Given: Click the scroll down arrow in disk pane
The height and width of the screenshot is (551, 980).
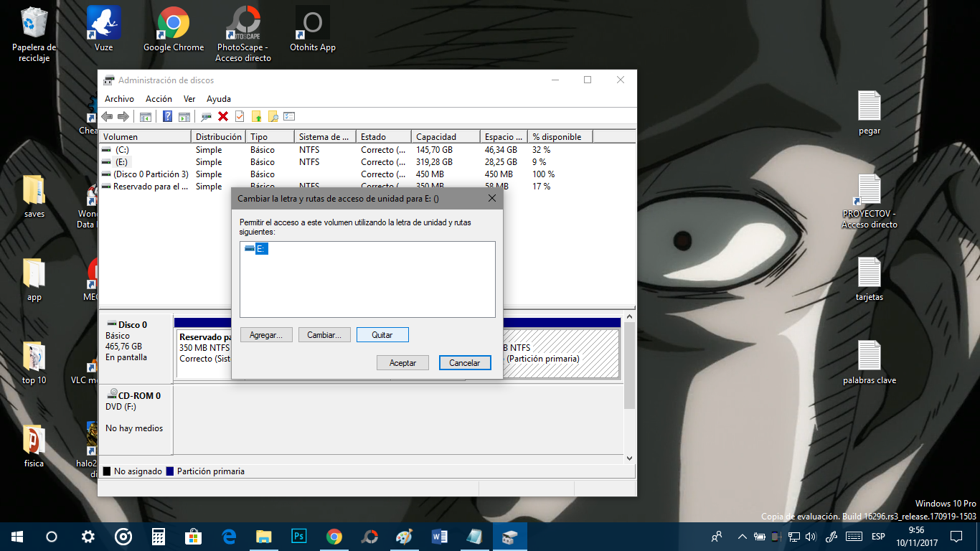Looking at the screenshot, I should pyautogui.click(x=630, y=458).
